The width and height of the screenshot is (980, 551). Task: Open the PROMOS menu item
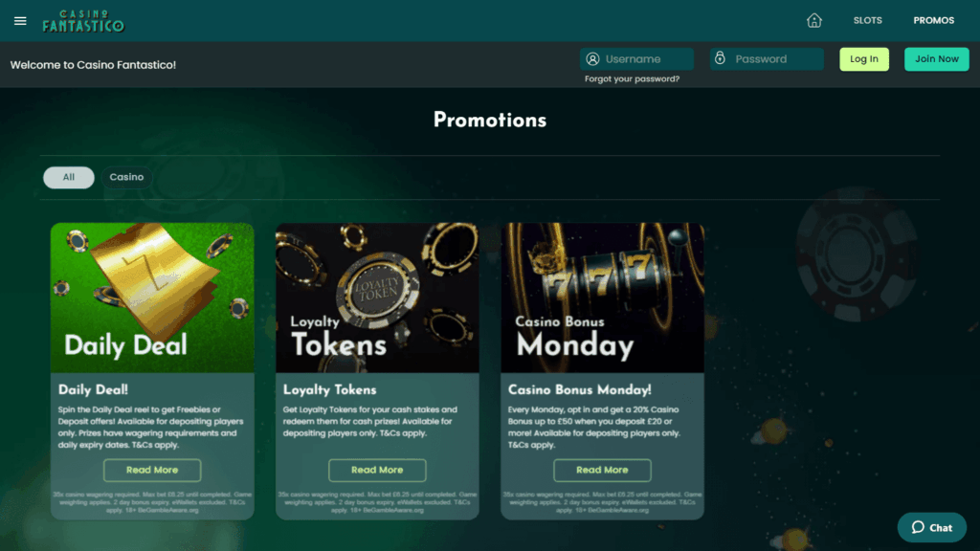point(933,20)
